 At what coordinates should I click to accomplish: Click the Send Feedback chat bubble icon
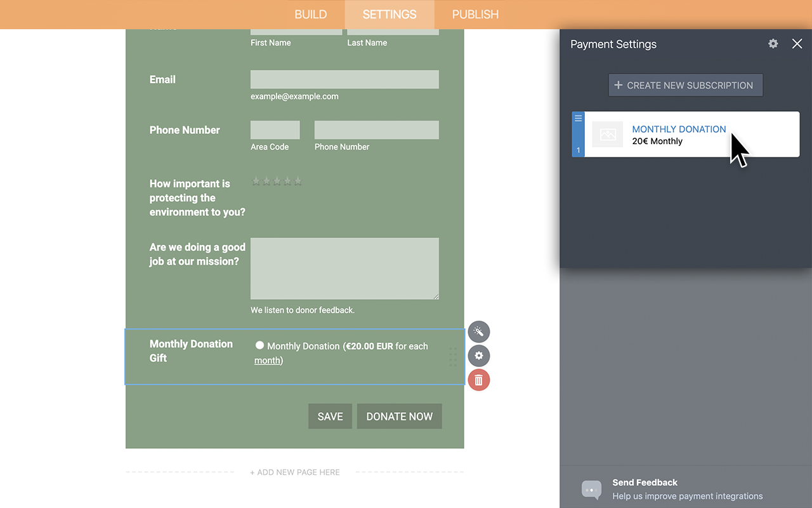pos(591,490)
